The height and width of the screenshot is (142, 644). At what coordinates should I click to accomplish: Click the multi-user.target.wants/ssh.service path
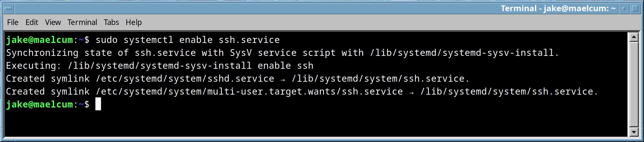pos(305,91)
